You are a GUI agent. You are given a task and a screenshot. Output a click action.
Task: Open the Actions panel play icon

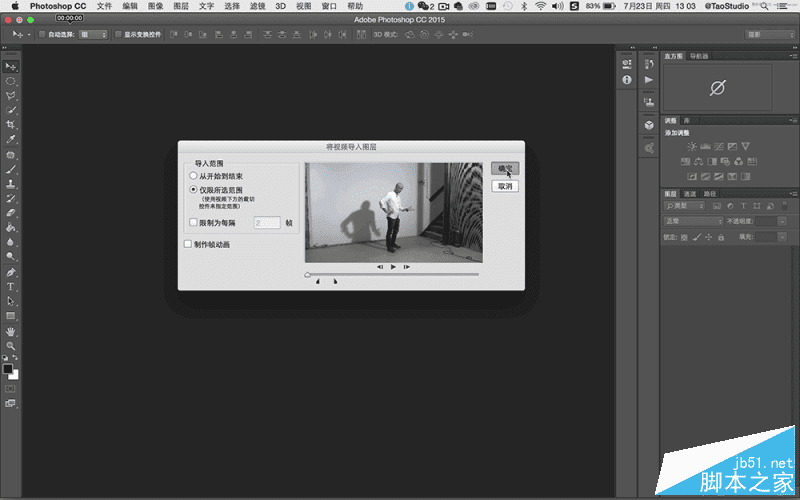click(648, 79)
